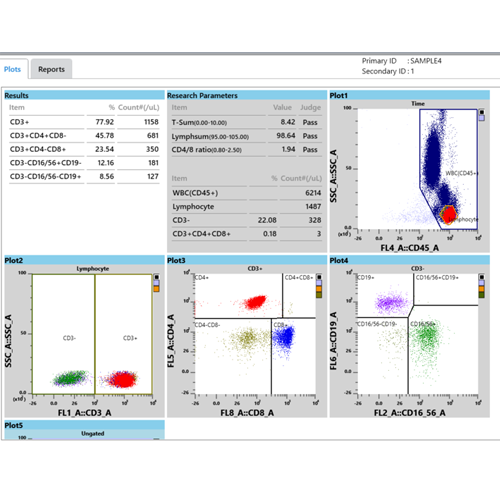Image resolution: width=500 pixels, height=500 pixels.
Task: Click the red Lymphocyte gate in Plot1
Action: 448,214
